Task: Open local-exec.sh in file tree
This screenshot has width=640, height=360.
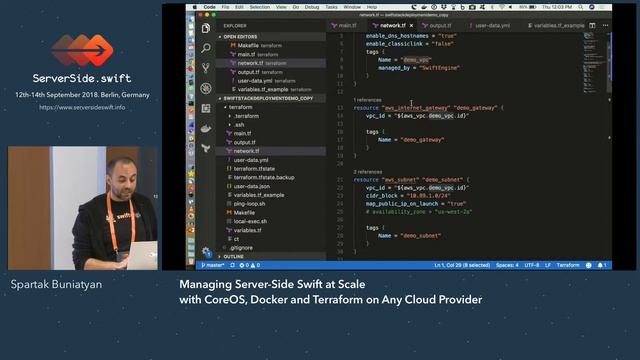Action: click(x=250, y=221)
